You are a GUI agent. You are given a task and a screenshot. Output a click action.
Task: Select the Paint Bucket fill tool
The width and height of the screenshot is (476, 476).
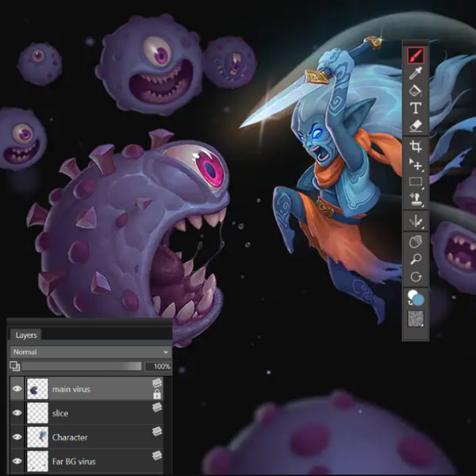pos(415,90)
